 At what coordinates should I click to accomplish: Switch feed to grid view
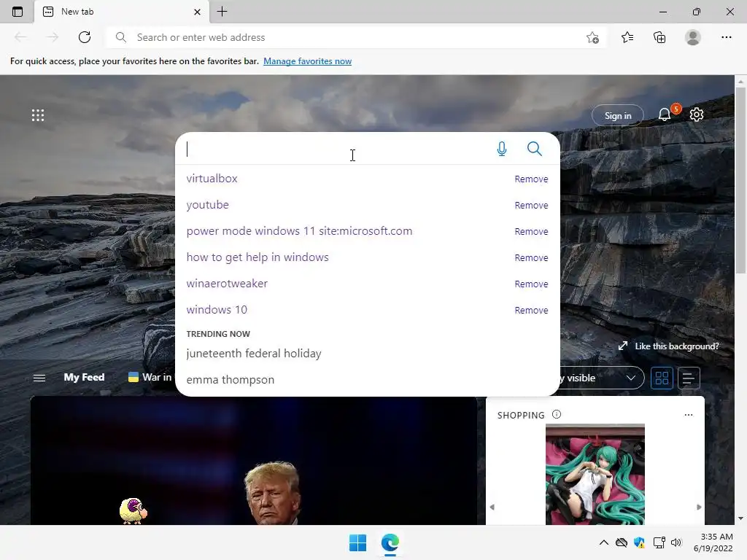(x=662, y=378)
